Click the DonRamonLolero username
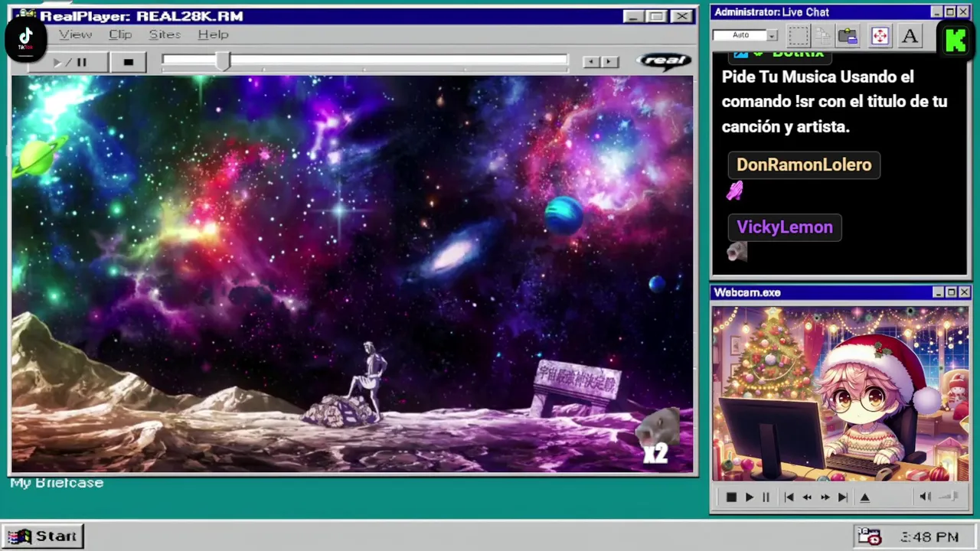980x551 pixels. point(804,165)
